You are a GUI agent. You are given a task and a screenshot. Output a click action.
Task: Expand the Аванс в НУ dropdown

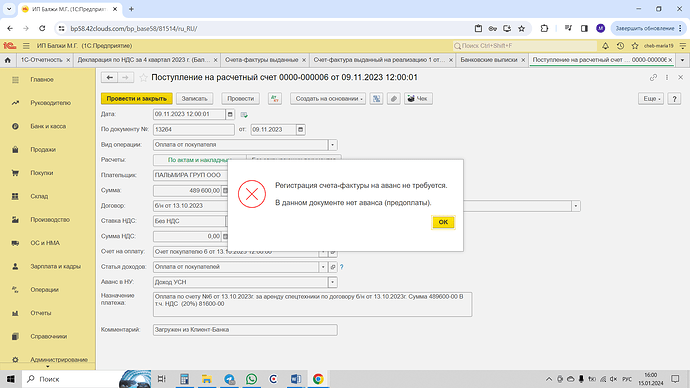pyautogui.click(x=333, y=282)
